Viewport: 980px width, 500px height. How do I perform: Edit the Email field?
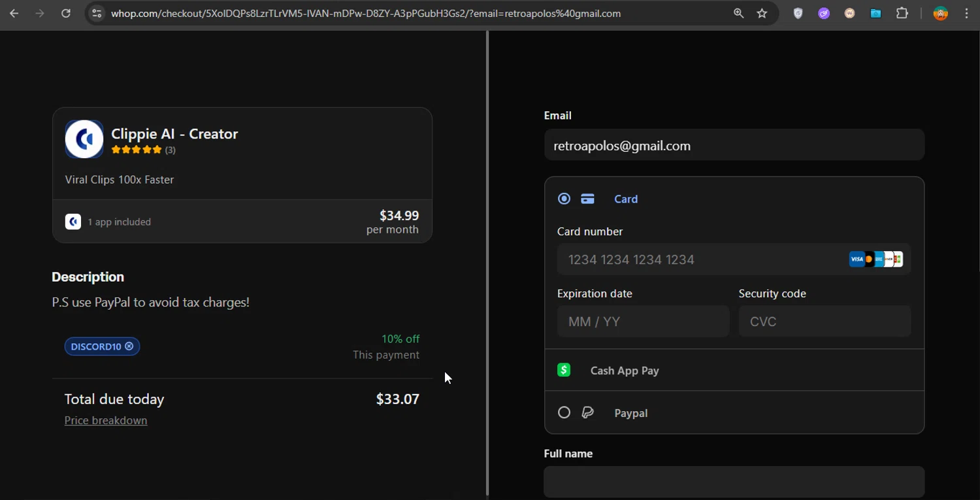pyautogui.click(x=734, y=145)
